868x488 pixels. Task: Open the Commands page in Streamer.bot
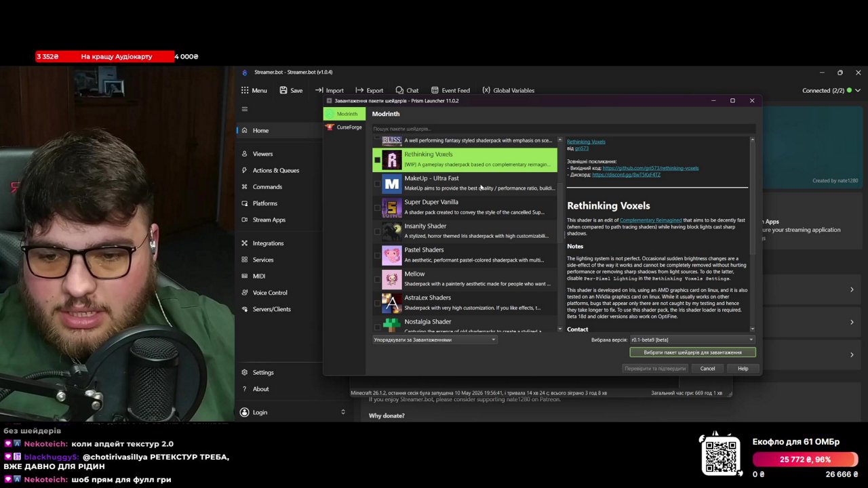[267, 186]
